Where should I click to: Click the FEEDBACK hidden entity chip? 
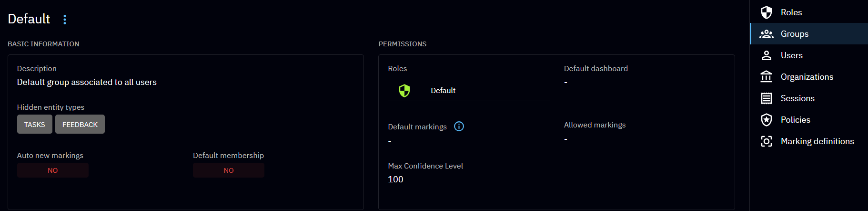click(80, 125)
